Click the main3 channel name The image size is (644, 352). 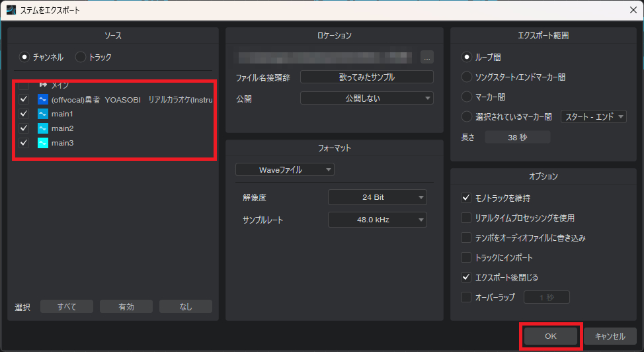62,143
